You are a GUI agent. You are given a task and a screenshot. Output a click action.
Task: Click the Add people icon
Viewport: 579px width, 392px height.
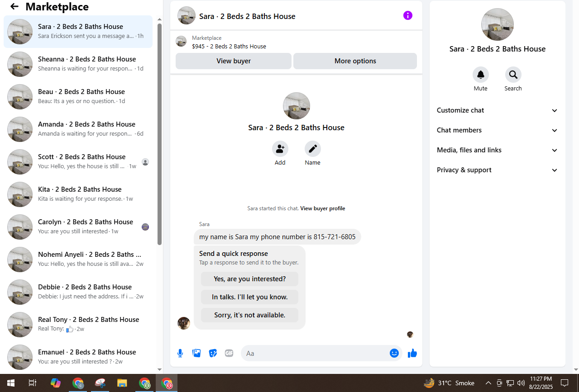point(280,148)
